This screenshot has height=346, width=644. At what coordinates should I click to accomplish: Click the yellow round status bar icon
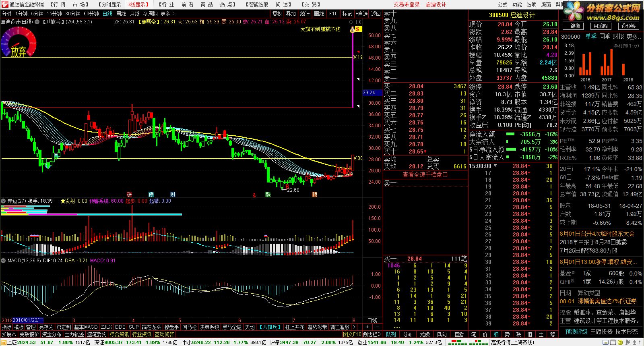pyautogui.click(x=621, y=342)
